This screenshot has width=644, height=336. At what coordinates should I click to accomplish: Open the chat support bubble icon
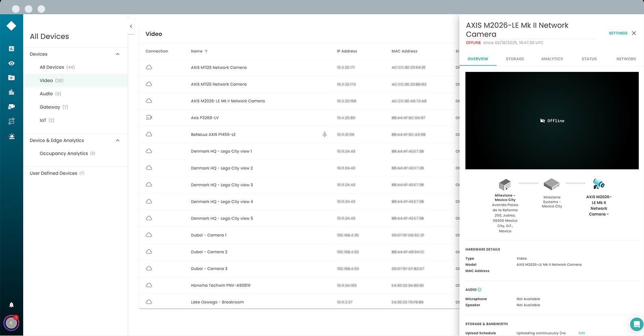[x=636, y=324]
